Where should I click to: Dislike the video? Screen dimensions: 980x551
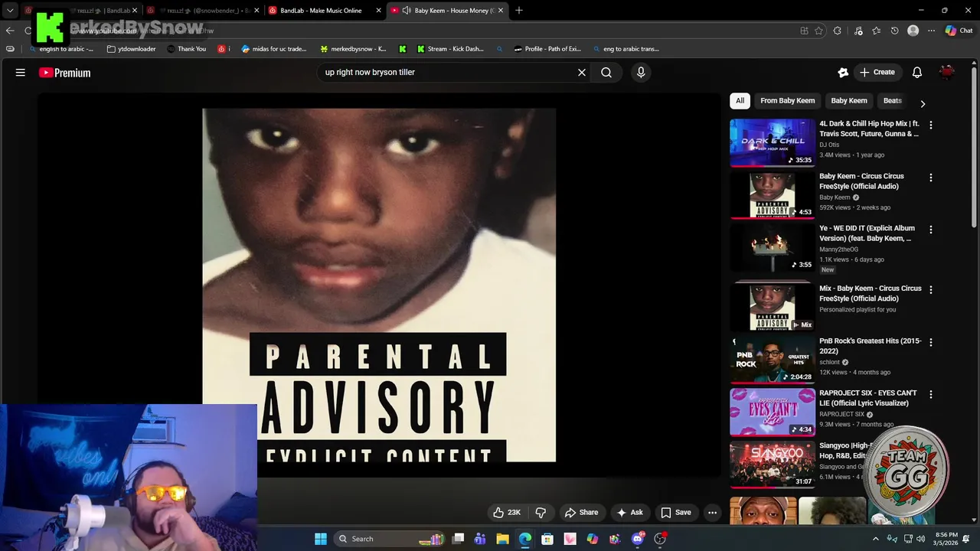click(541, 513)
